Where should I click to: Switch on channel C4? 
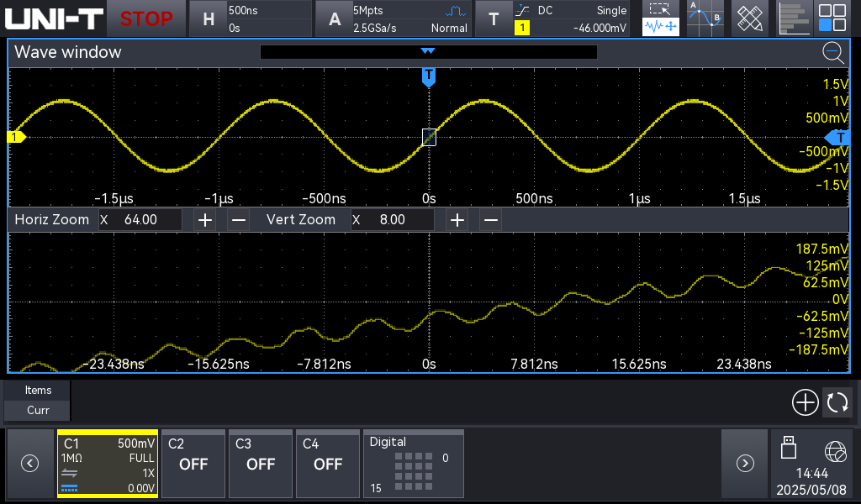coord(328,464)
